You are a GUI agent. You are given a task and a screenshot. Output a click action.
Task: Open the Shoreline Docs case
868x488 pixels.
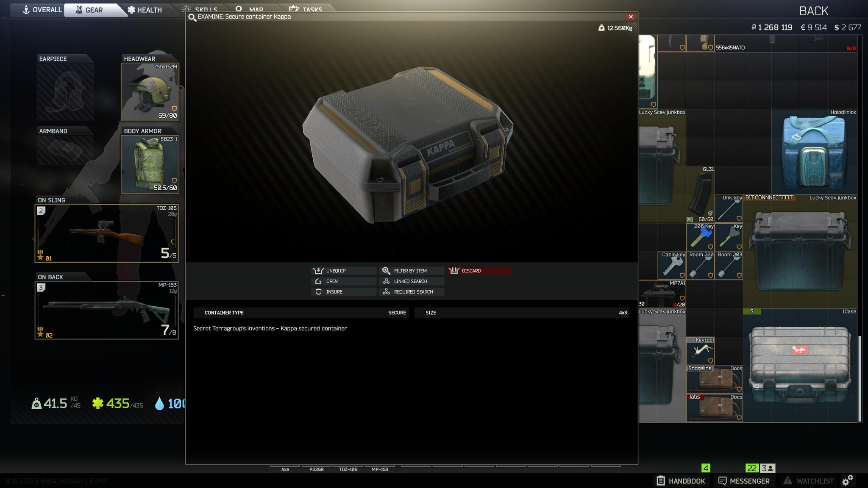(715, 379)
